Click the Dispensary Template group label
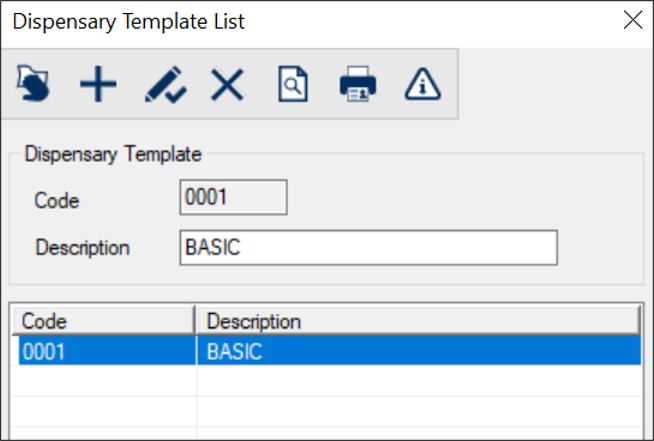 click(113, 154)
